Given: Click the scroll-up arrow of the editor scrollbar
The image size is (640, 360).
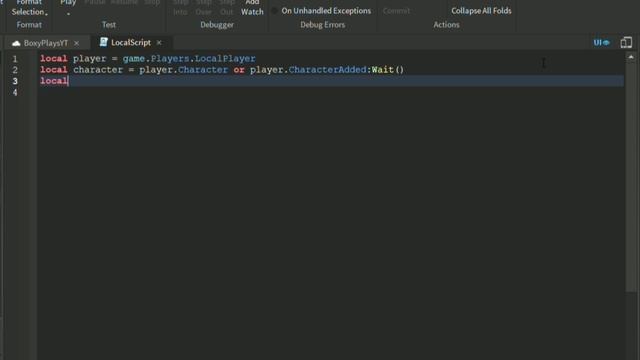Looking at the screenshot, I should (x=631, y=58).
